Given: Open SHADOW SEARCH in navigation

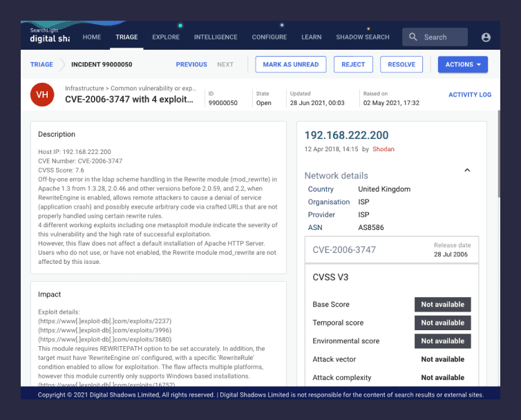Looking at the screenshot, I should [363, 37].
